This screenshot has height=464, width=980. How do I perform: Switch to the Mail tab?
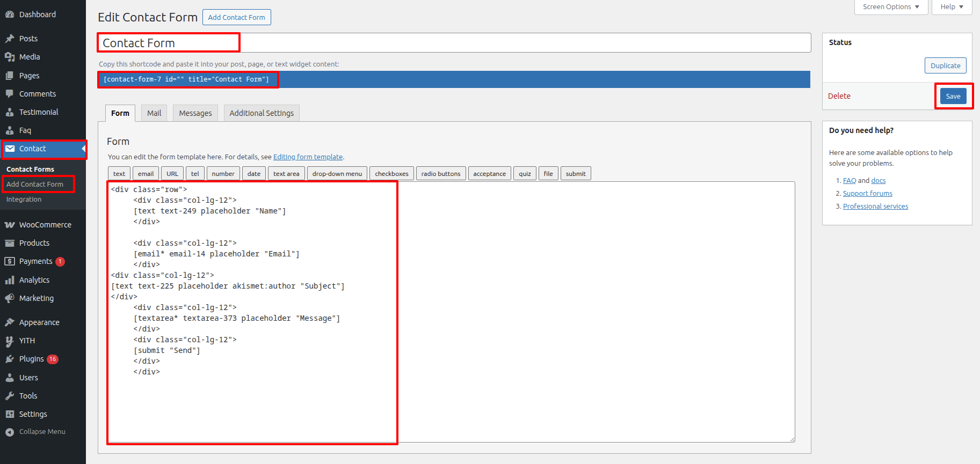[154, 113]
